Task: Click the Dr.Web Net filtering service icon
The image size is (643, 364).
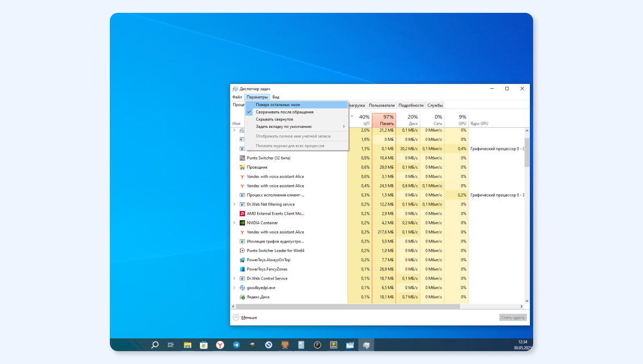Action: click(242, 204)
